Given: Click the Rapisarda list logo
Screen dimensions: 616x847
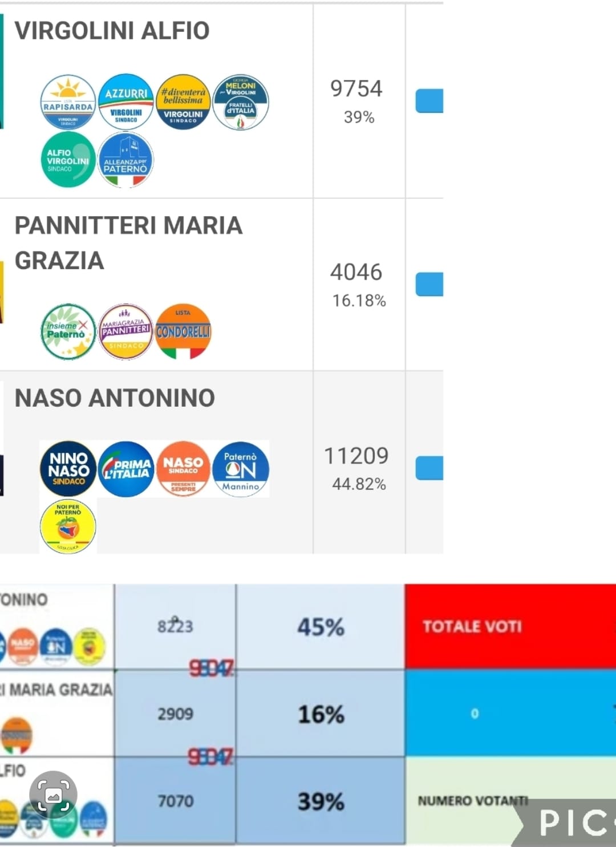Looking at the screenshot, I should (x=68, y=102).
